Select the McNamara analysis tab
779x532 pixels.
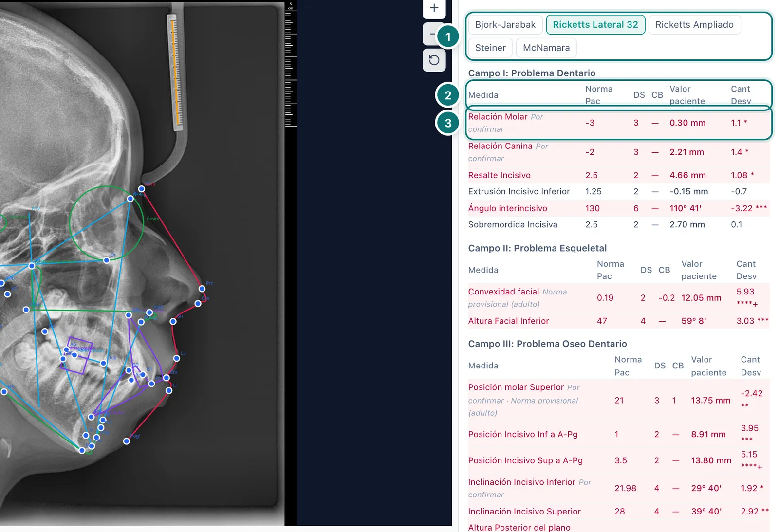pyautogui.click(x=546, y=48)
